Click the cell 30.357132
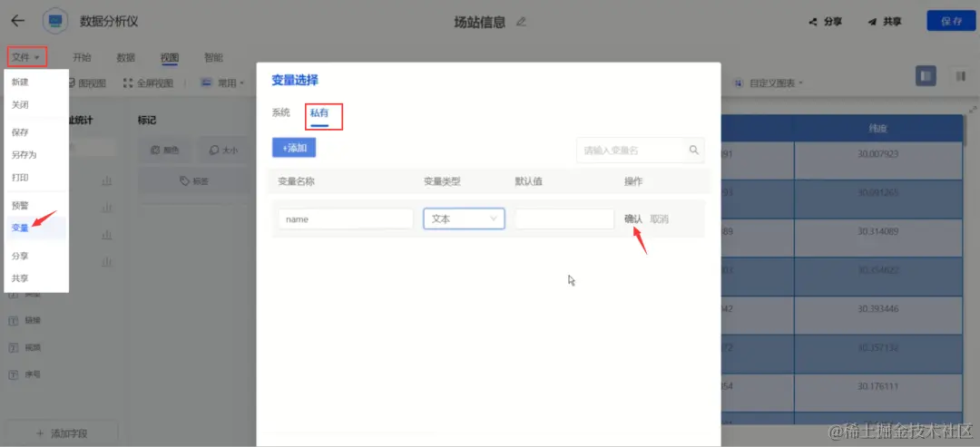 pos(878,348)
